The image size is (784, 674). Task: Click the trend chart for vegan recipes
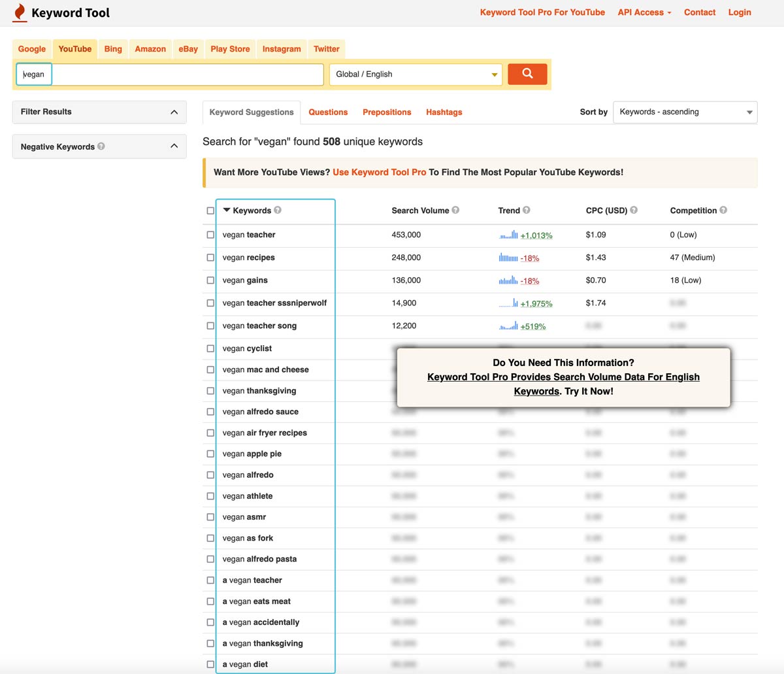pyautogui.click(x=508, y=258)
